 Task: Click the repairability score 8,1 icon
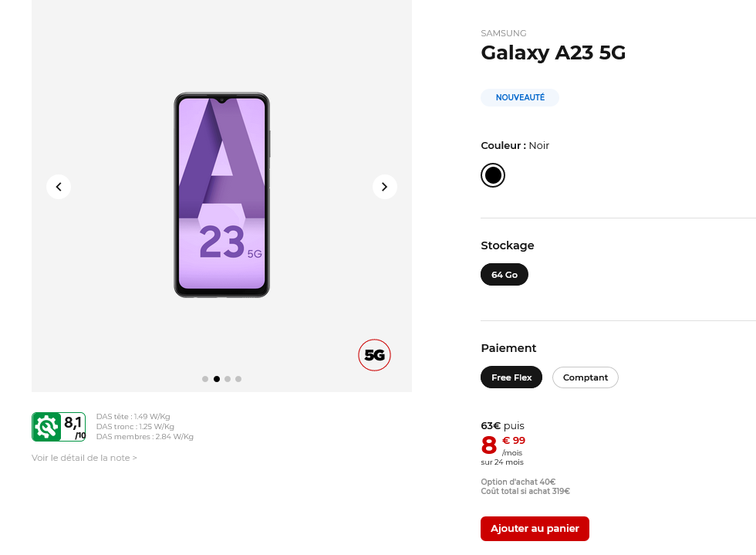coord(59,427)
